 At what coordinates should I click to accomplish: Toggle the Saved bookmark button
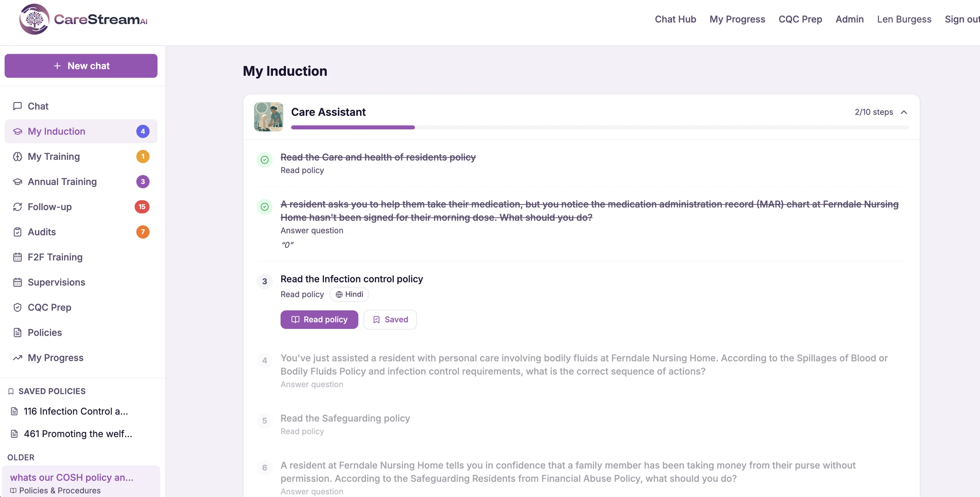click(x=390, y=319)
